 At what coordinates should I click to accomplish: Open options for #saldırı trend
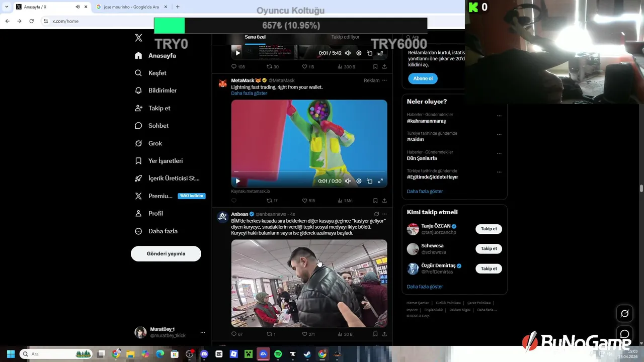[499, 134]
